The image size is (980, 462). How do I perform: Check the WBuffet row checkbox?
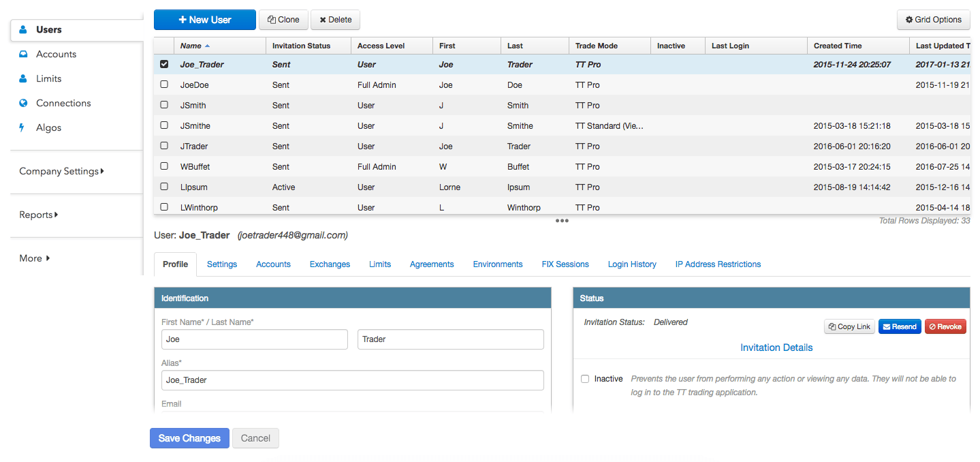point(164,166)
